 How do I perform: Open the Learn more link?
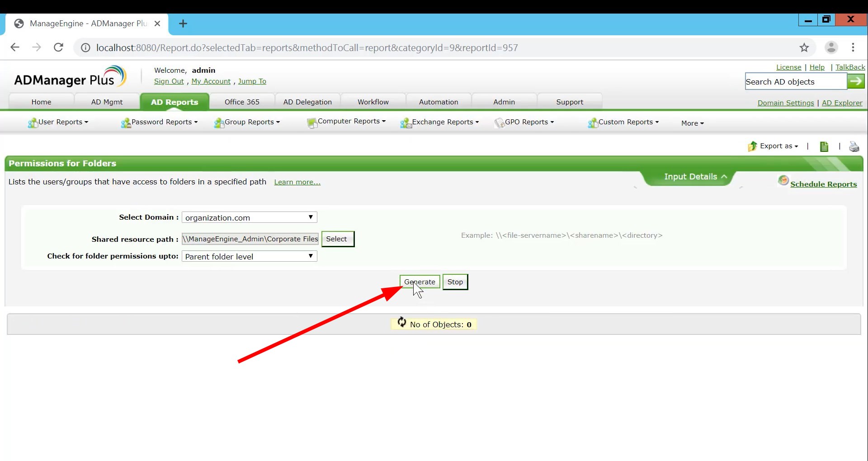click(297, 182)
